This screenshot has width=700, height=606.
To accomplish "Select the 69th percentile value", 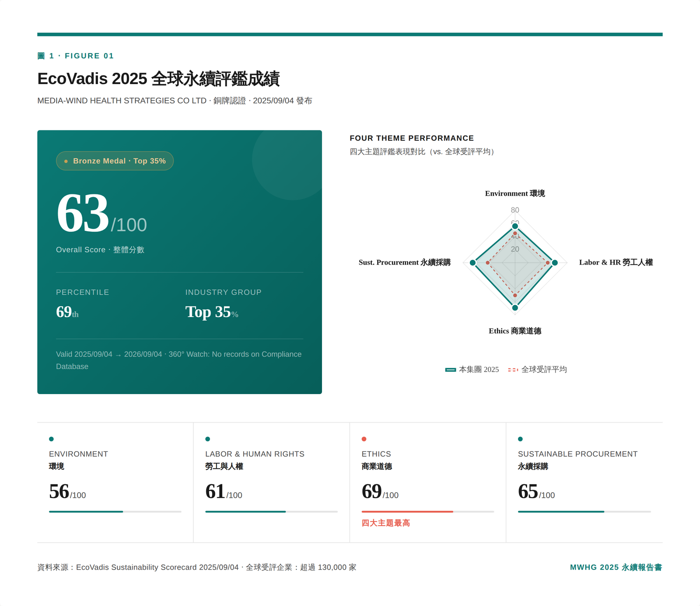I will (x=67, y=312).
